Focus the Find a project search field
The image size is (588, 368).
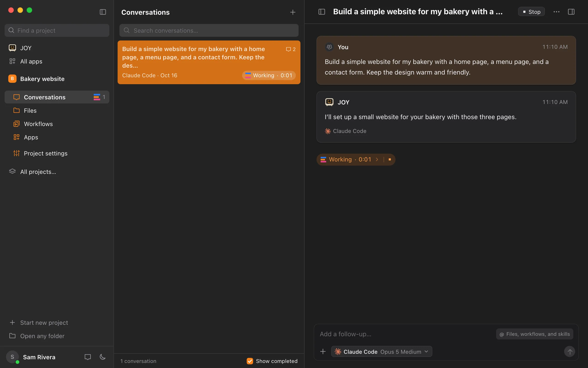pyautogui.click(x=57, y=30)
